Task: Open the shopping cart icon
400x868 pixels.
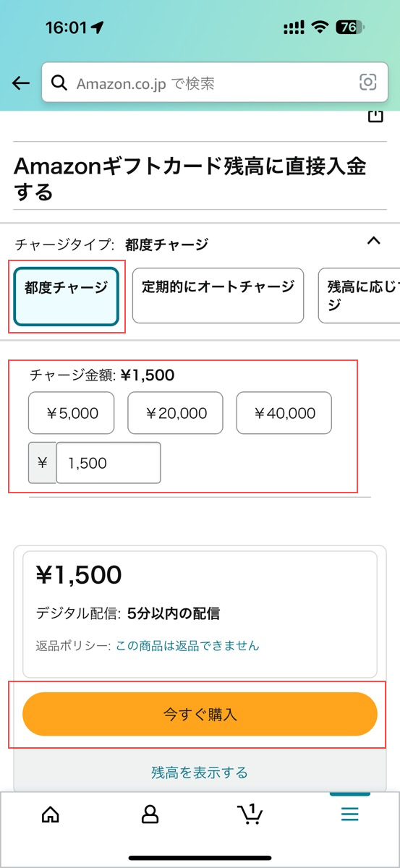Action: click(250, 814)
